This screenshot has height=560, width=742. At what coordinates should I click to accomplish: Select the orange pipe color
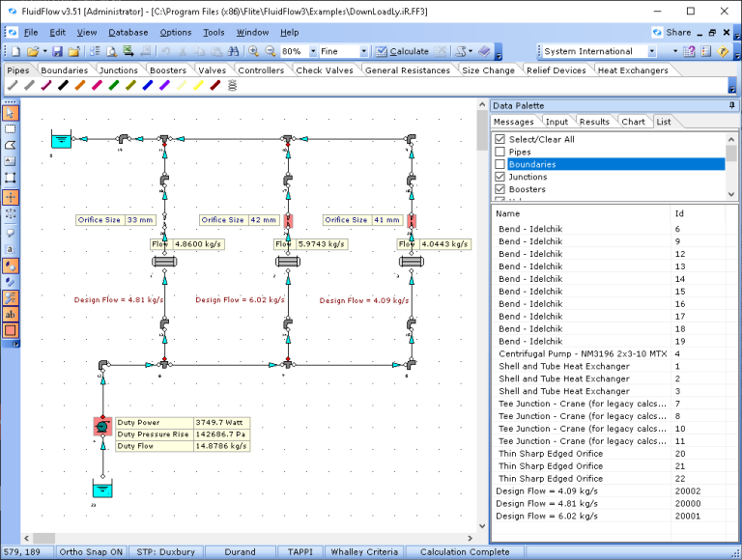click(x=80, y=86)
